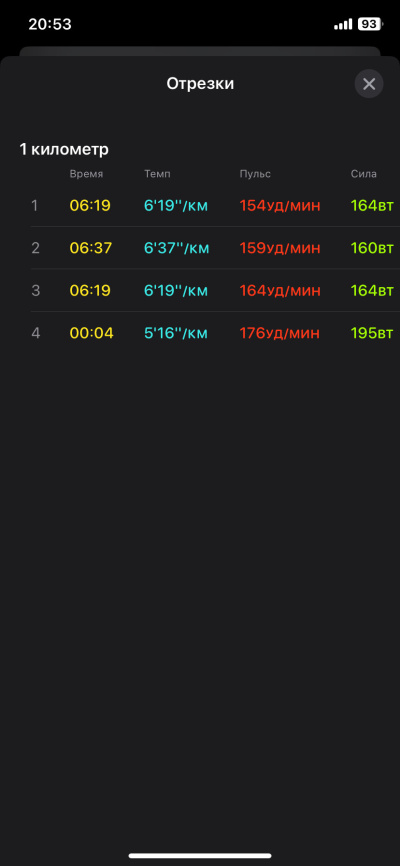Tap the Сила column header
Image resolution: width=400 pixels, height=866 pixels.
pos(364,174)
